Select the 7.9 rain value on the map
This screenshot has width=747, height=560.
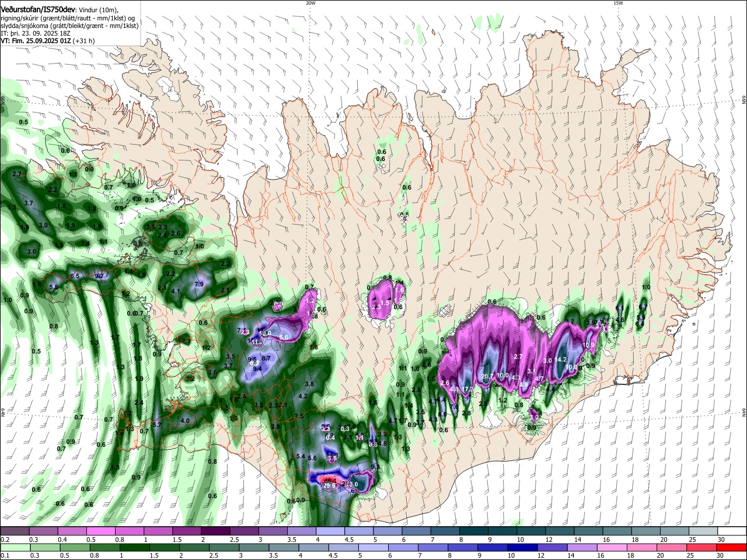[198, 284]
